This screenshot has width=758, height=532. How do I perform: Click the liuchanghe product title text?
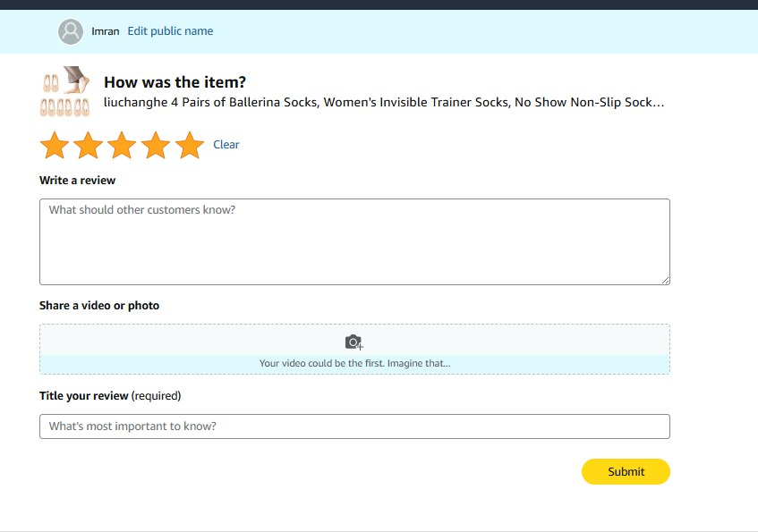[383, 103]
